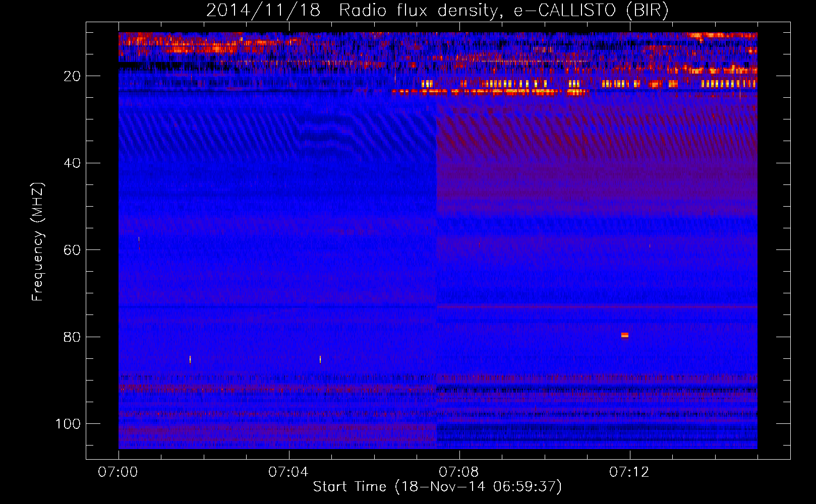
Task: Click the plot title '2014/11/18 Radio flux density, e-CALLISTO (BIR)'
Action: [437, 10]
